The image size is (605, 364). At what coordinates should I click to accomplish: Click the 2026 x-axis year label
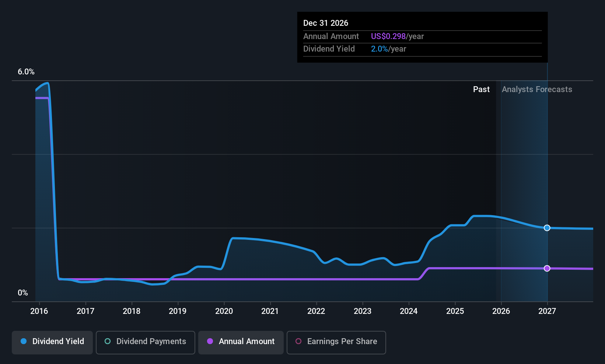[x=501, y=311]
